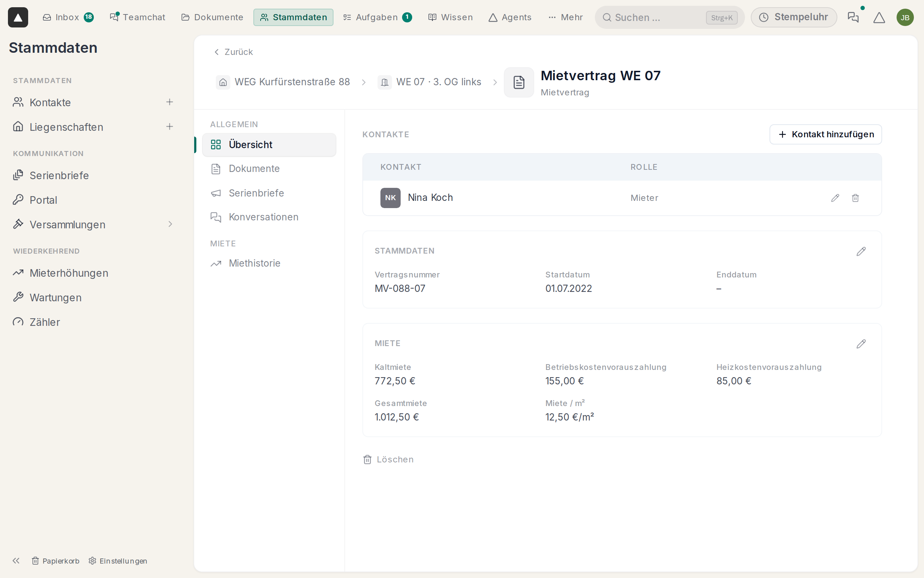
Task: Click the NK avatar of Nina Koch
Action: (x=390, y=198)
